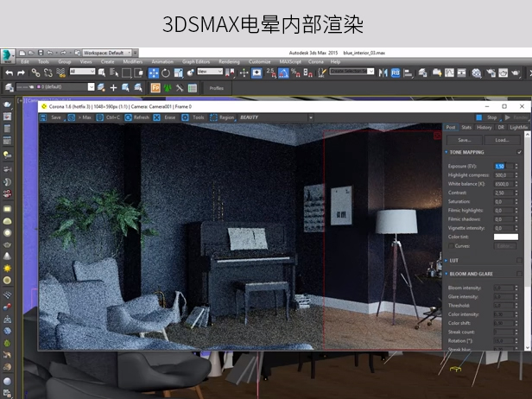Viewport: 532px width, 399px height.
Task: Toggle the Tone Mapping enable checkbox
Action: (520, 152)
